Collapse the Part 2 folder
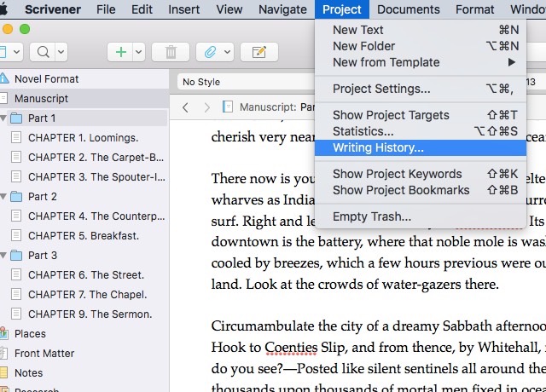Image resolution: width=546 pixels, height=392 pixels. click(3, 197)
